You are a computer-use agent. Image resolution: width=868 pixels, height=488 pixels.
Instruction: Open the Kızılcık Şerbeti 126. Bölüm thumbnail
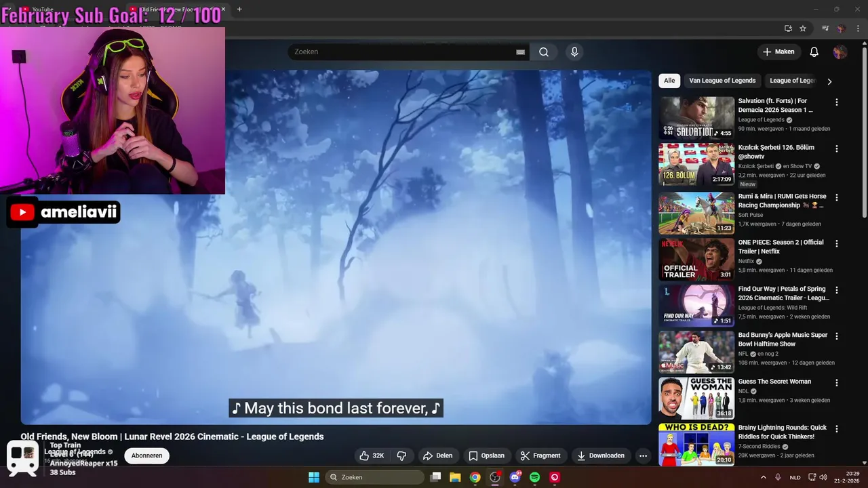(696, 164)
